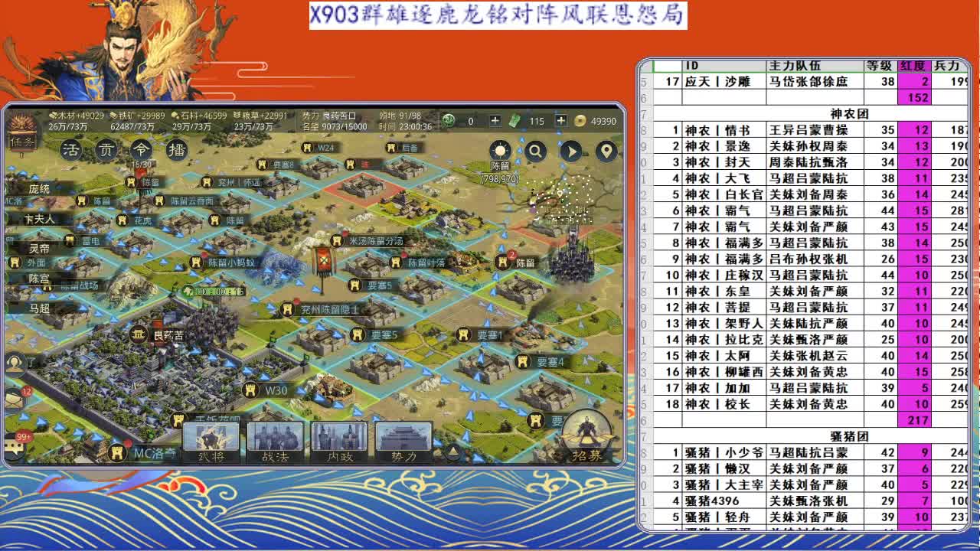The height and width of the screenshot is (551, 980).
Task: Click spreadsheet header 红度
Action: point(913,66)
